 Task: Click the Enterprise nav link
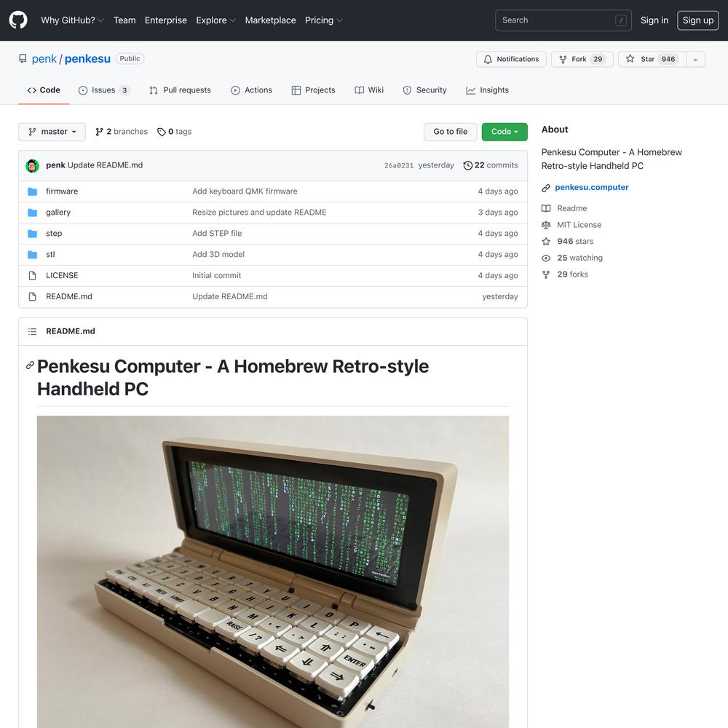(166, 20)
